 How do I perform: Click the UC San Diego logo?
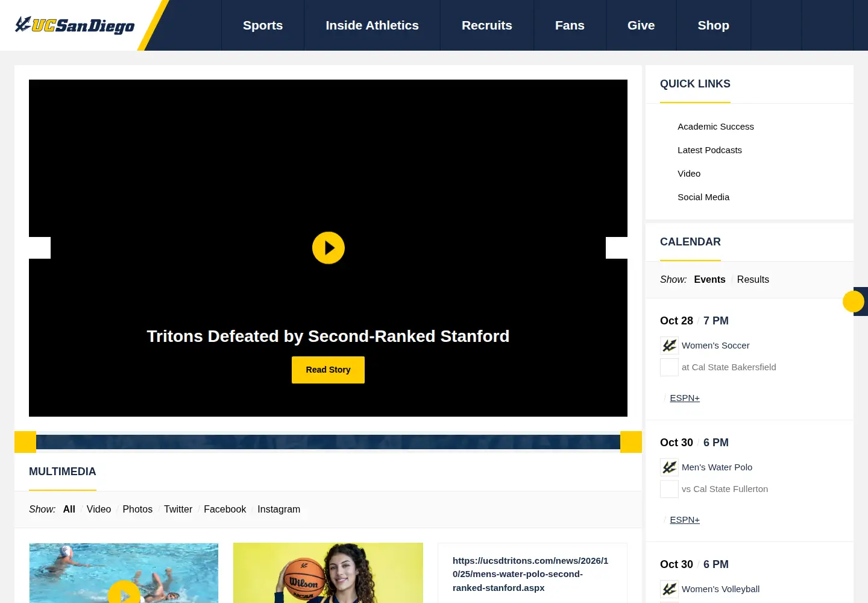[x=75, y=25]
